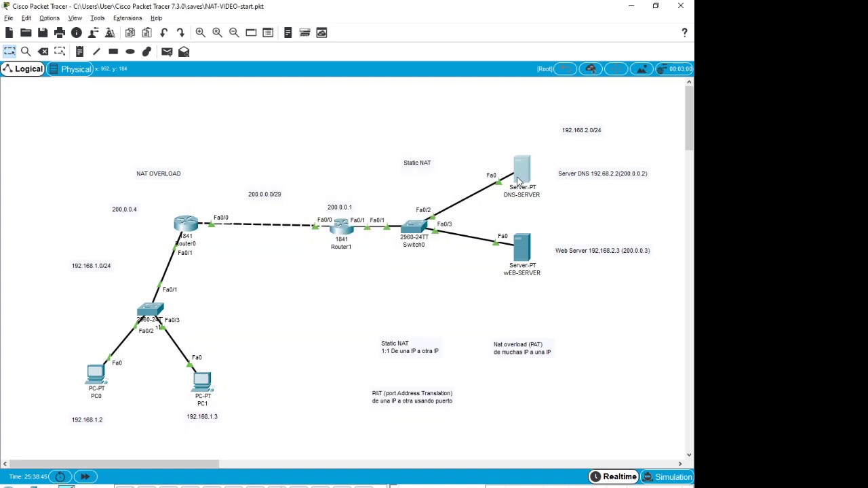This screenshot has height=488, width=868.
Task: Click the Fast Forward Time button
Action: 85,476
